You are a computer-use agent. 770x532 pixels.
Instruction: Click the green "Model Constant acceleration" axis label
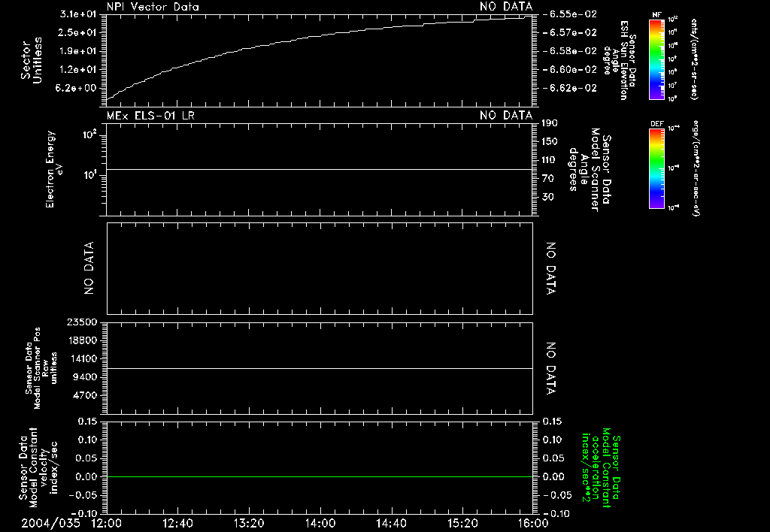coord(601,467)
